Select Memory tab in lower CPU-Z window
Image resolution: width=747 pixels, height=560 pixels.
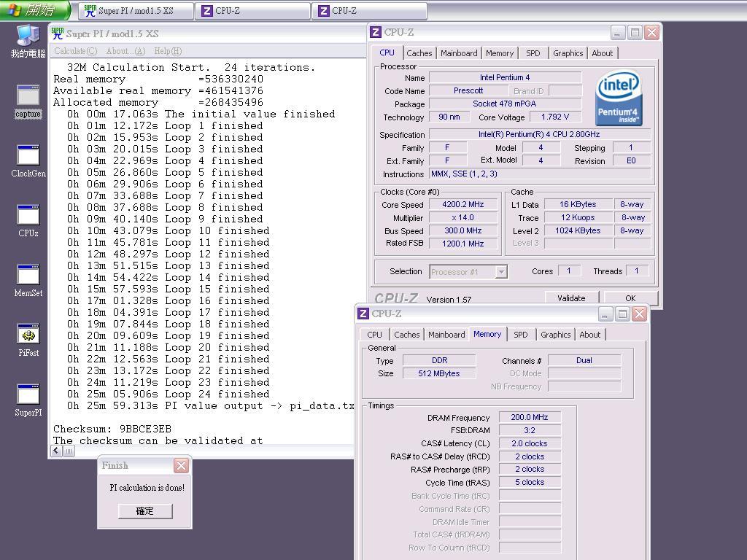487,334
